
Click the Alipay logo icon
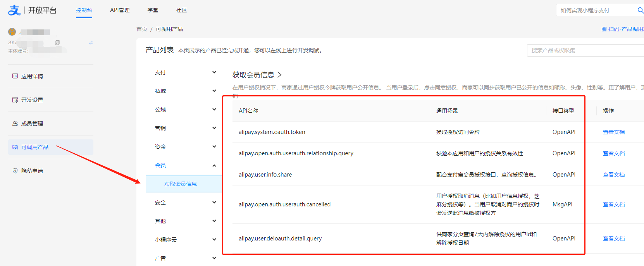tap(14, 10)
